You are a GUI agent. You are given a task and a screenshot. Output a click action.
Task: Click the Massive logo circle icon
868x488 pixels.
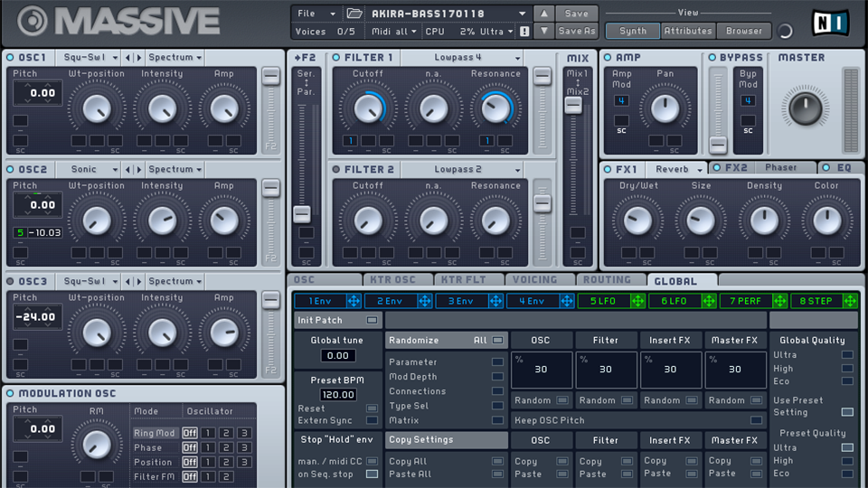pyautogui.click(x=33, y=21)
